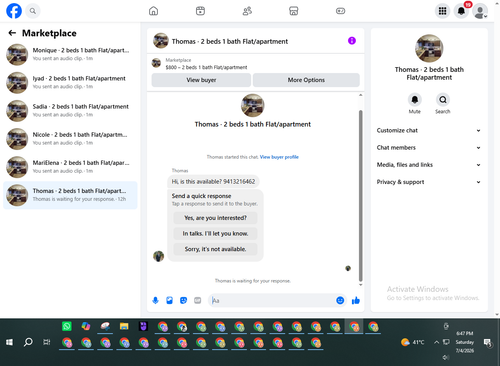Record a voice clip with the microphone icon
The width and height of the screenshot is (500, 366).
coord(155,300)
